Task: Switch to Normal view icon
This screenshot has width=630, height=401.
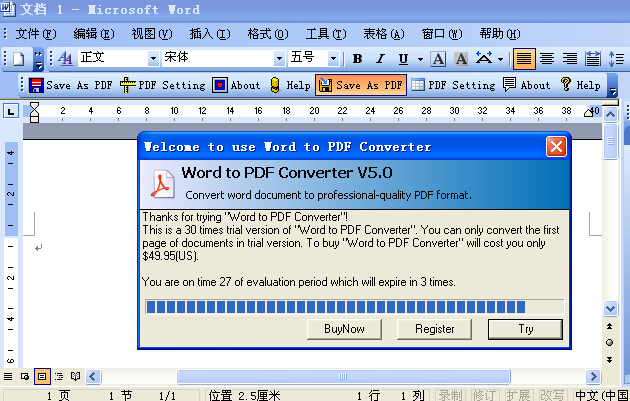Action: (x=8, y=376)
